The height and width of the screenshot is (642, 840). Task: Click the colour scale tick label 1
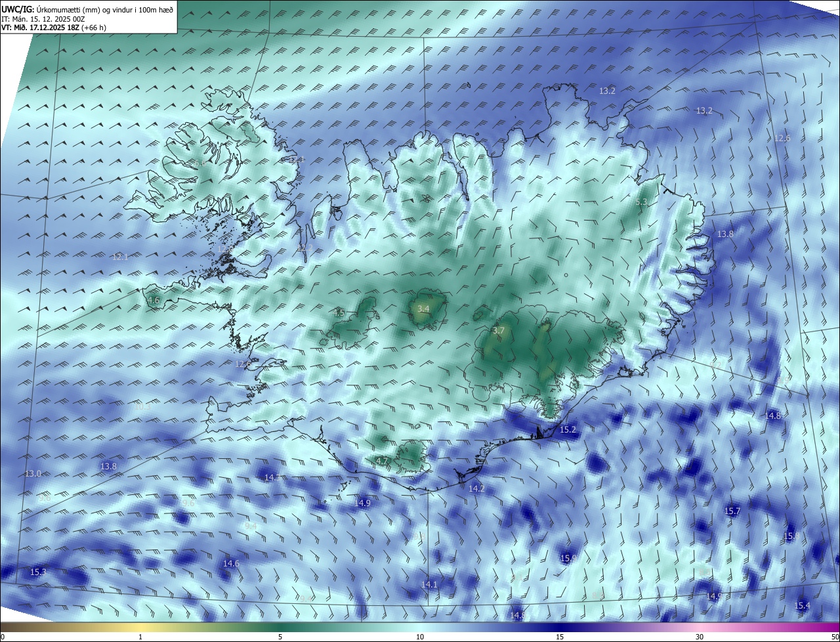[140, 637]
